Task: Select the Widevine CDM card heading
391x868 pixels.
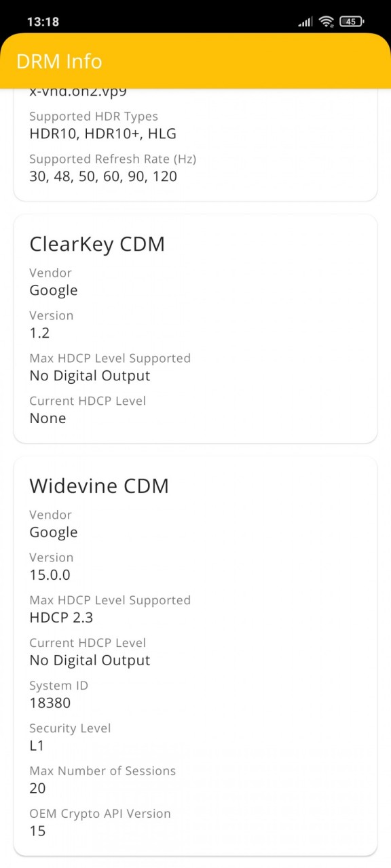Action: click(99, 486)
